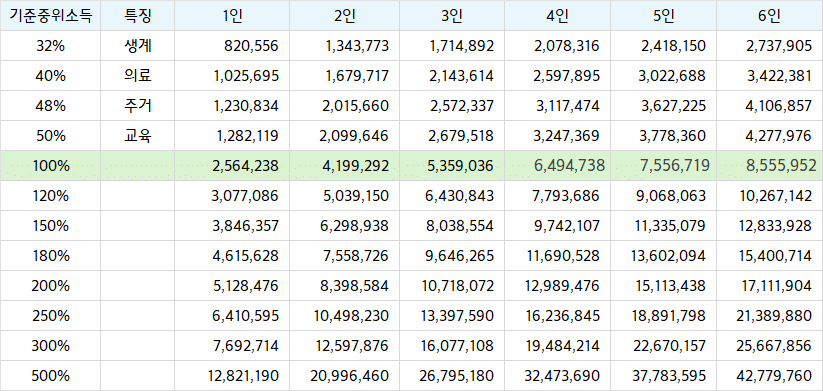Select the 4인 column header
Viewport: 823px width, 391px height.
pos(557,16)
